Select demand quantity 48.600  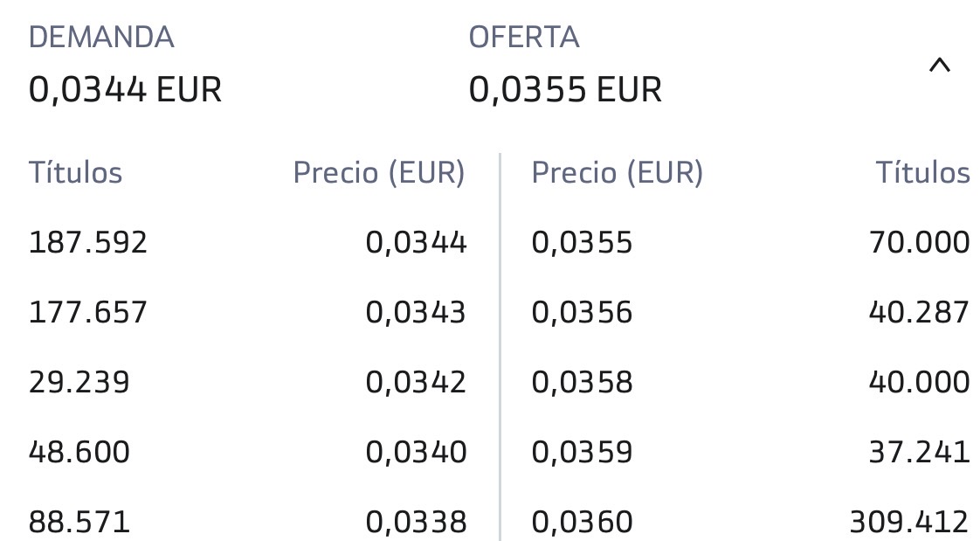(x=79, y=452)
